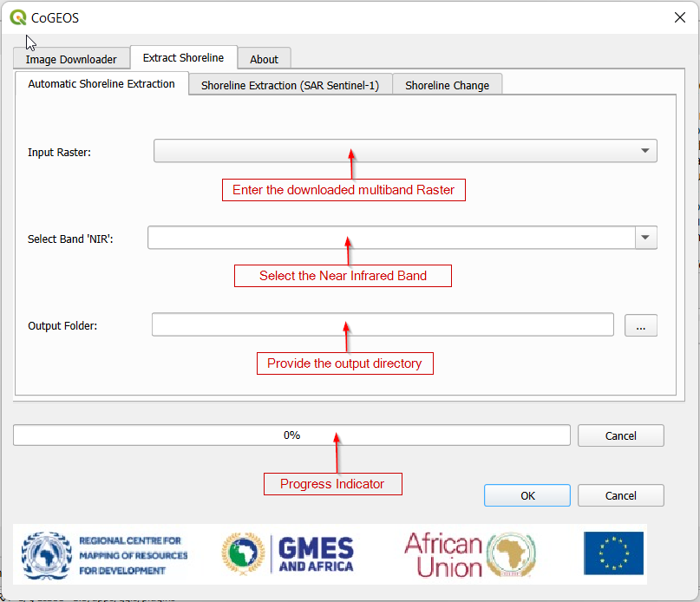Close the CoGEOS dialog window
Viewport: 700px width, 602px height.
(x=679, y=17)
